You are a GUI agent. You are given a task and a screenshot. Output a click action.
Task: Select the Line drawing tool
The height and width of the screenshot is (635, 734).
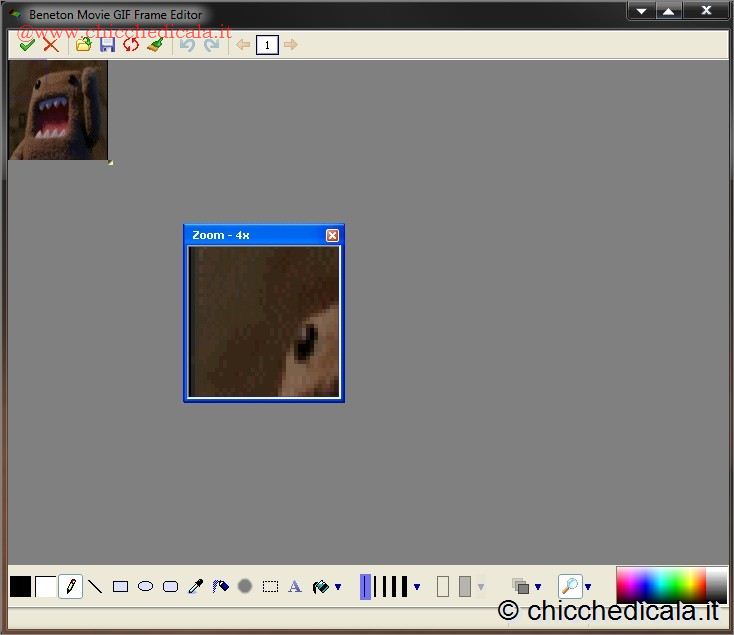(96, 587)
